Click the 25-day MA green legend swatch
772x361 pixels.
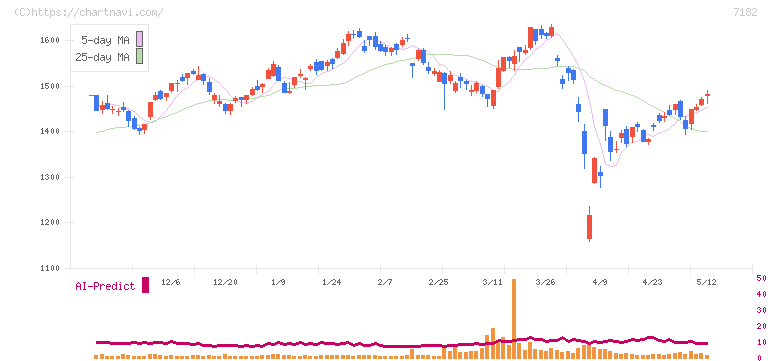[x=139, y=57]
